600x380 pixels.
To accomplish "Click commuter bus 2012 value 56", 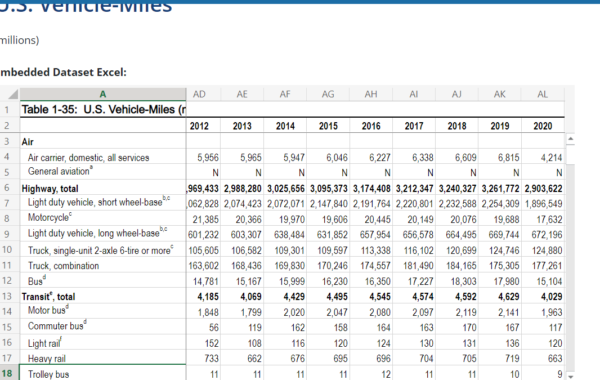I will [204, 328].
